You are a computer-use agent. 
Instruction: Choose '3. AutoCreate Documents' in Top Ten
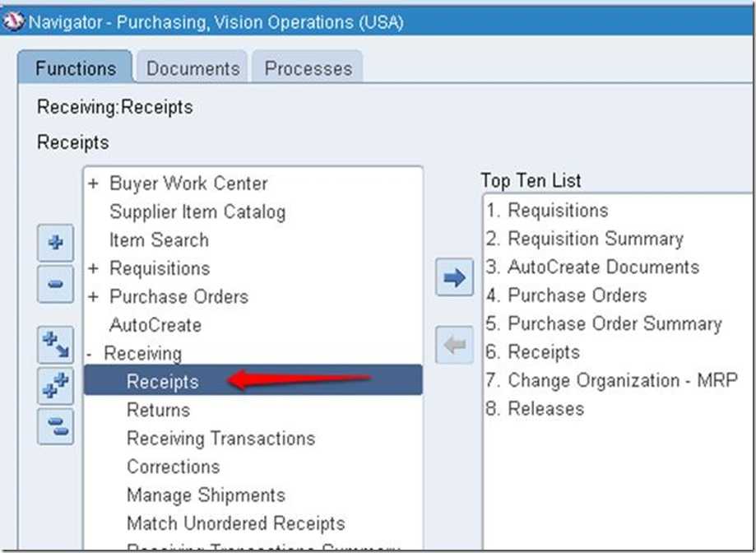click(x=592, y=267)
